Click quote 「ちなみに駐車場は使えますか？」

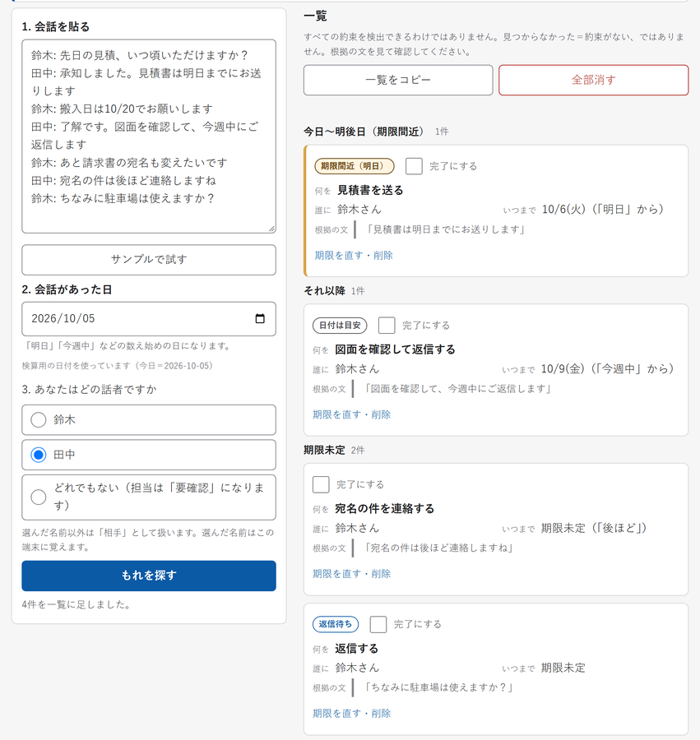coord(438,687)
